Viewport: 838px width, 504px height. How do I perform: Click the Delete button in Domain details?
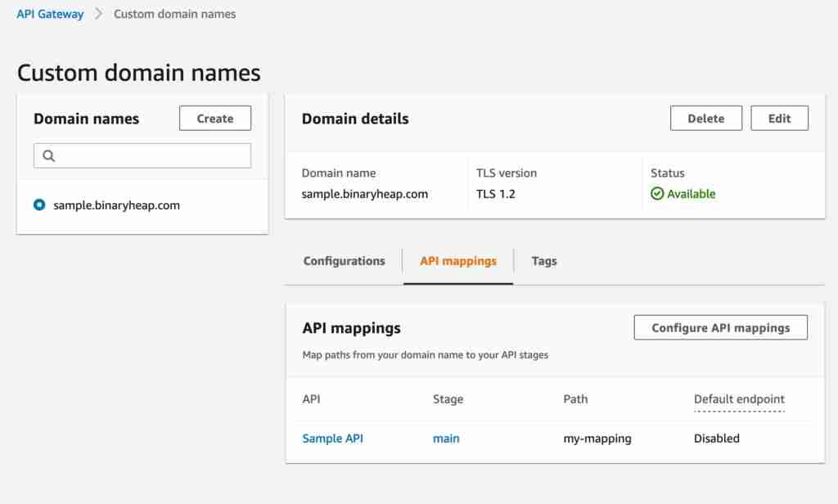(x=705, y=118)
